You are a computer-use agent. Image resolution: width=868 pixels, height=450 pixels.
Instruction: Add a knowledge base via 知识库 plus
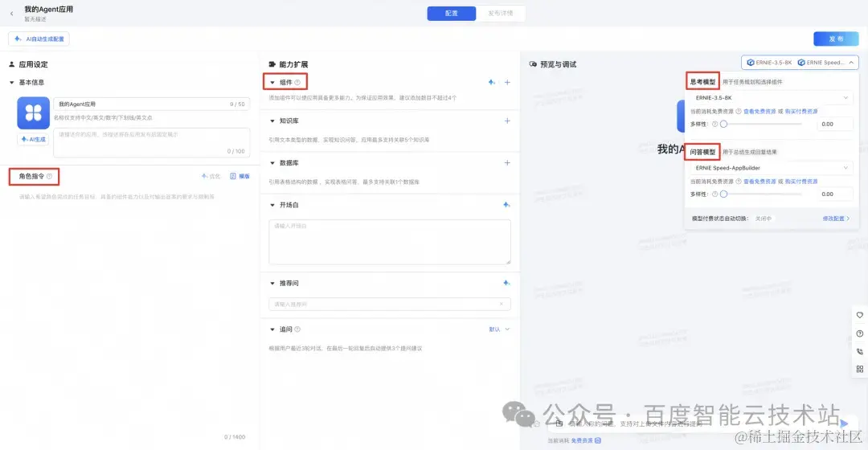[507, 121]
